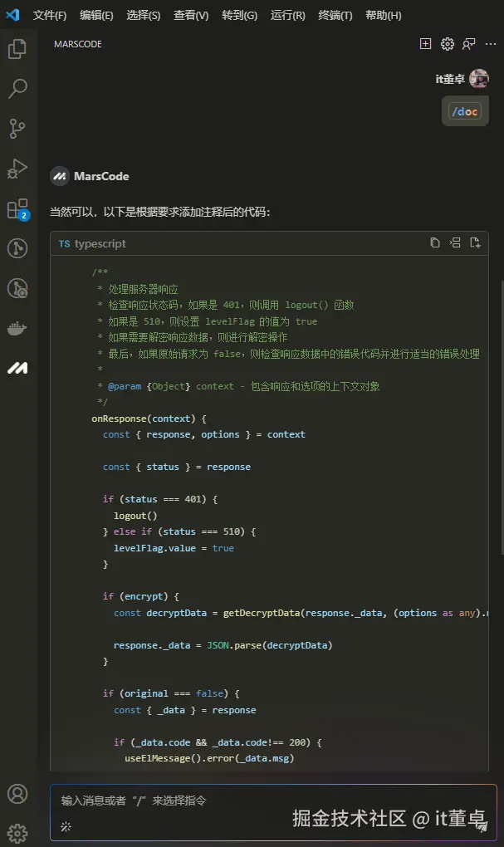Image resolution: width=504 pixels, height=847 pixels.
Task: Copy the typescript code block
Action: pos(435,242)
